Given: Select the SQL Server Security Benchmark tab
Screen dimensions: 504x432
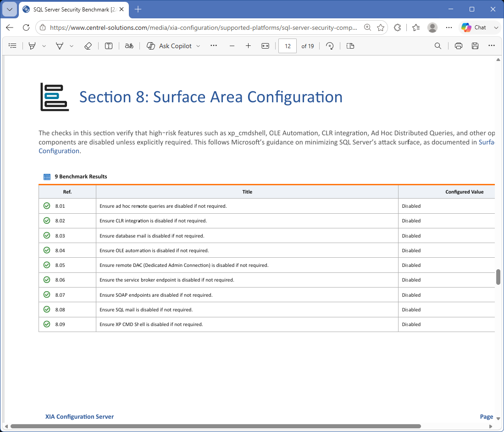Looking at the screenshot, I should [x=74, y=10].
